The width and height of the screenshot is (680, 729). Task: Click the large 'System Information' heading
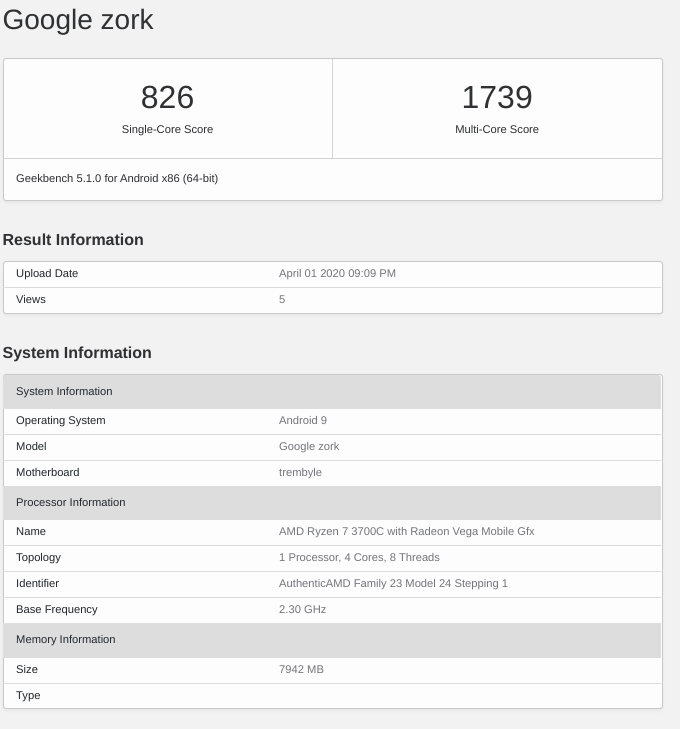click(x=77, y=352)
